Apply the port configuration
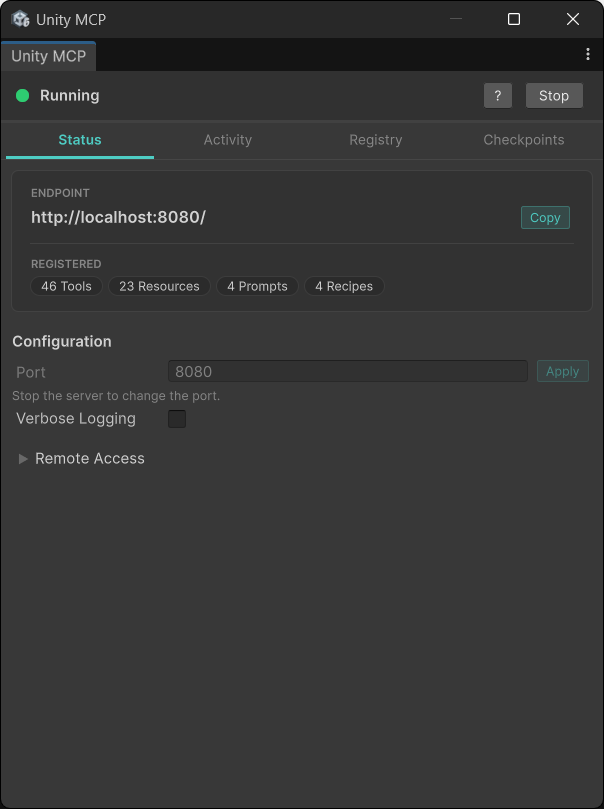This screenshot has height=809, width=604. pos(563,371)
